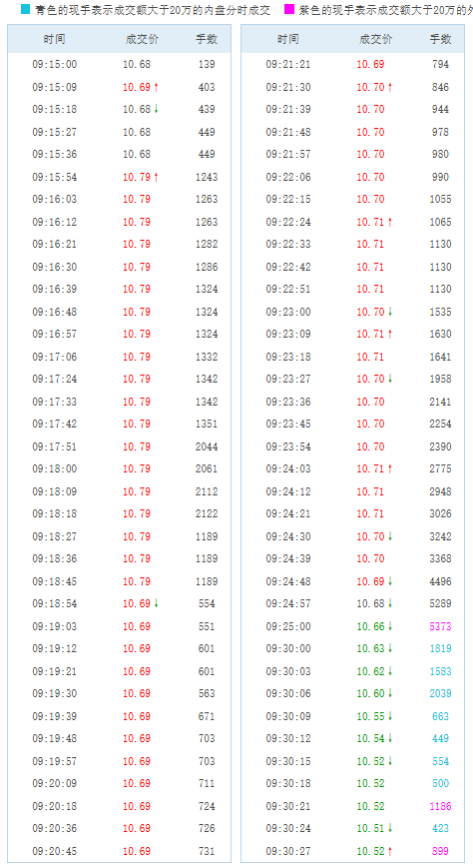
Task: Click the green down arrow in 09:30:06 row
Action: (390, 693)
